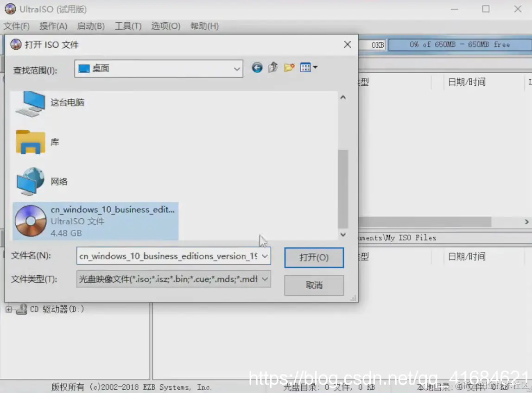This screenshot has height=393, width=532.
Task: Open the 文件(F) menu
Action: pos(16,26)
